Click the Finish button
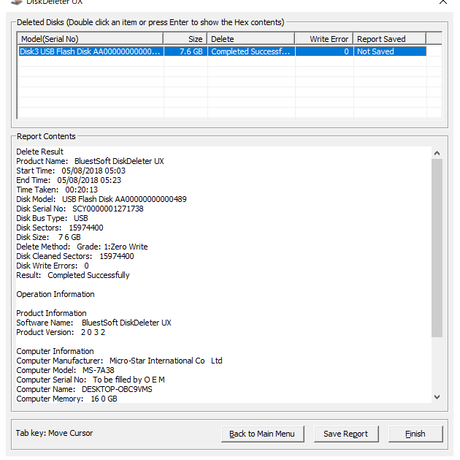460x460 pixels. click(x=415, y=434)
